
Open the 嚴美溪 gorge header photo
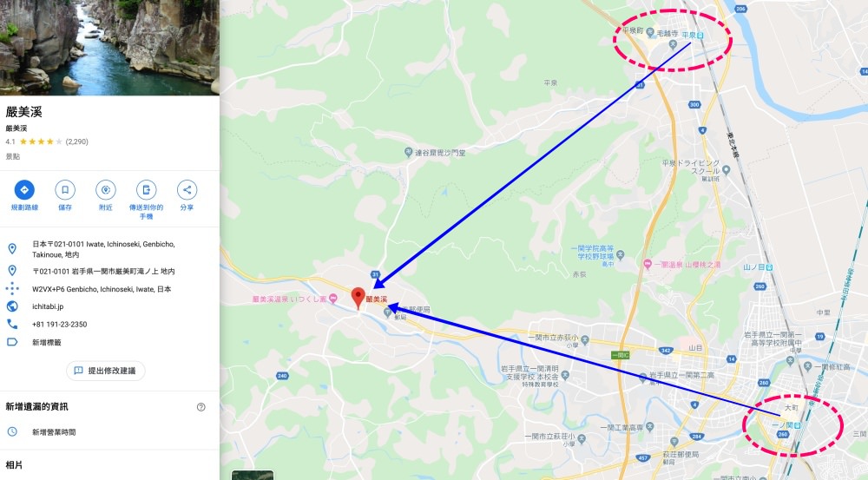tap(109, 48)
